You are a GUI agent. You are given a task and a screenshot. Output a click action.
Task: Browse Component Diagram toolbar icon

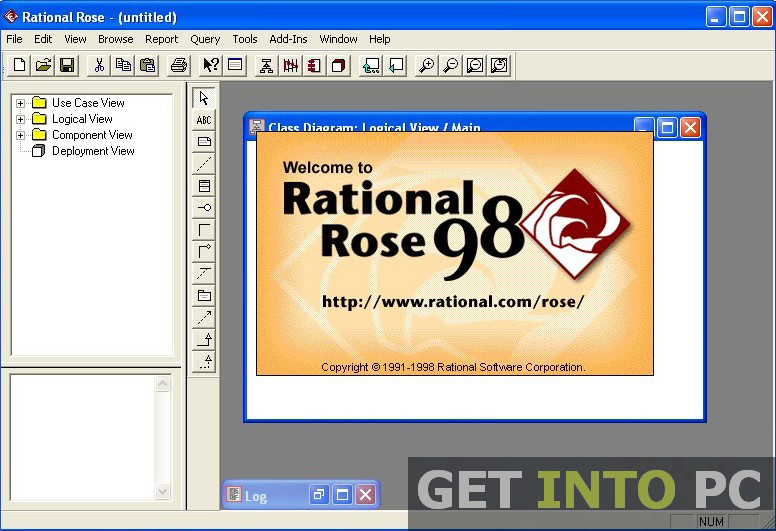[314, 65]
